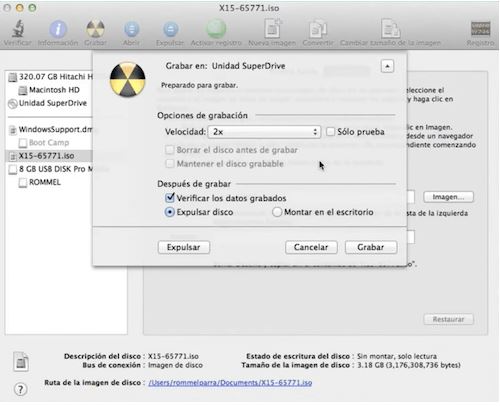Select X15-65771.iso in sidebar

point(49,156)
